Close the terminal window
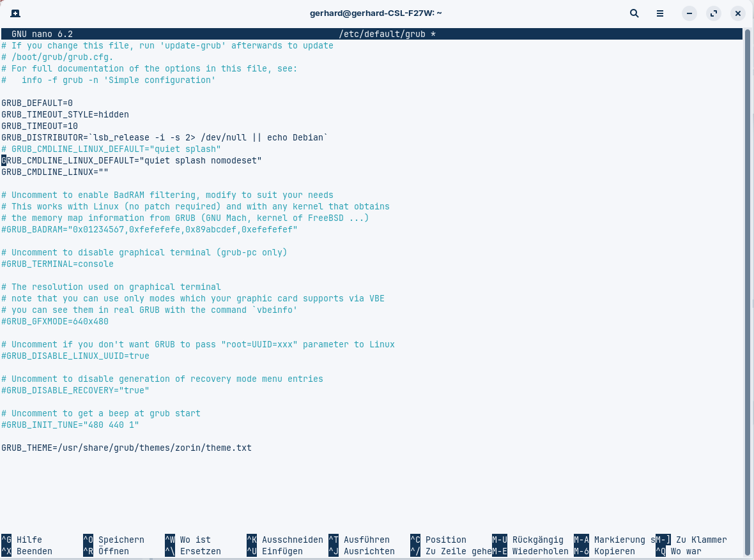Viewport: 754px width, 560px height. [737, 13]
